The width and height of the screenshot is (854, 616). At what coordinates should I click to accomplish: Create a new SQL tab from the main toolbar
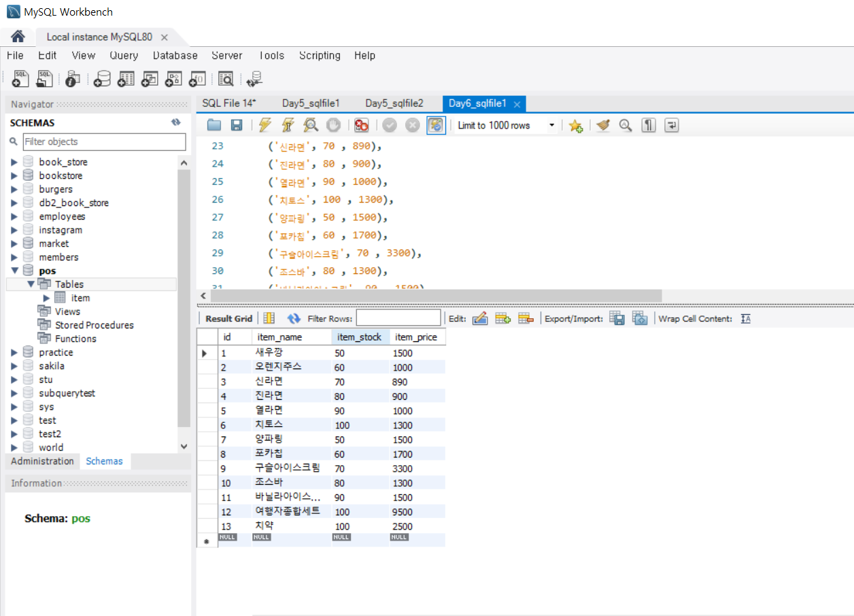coord(21,79)
